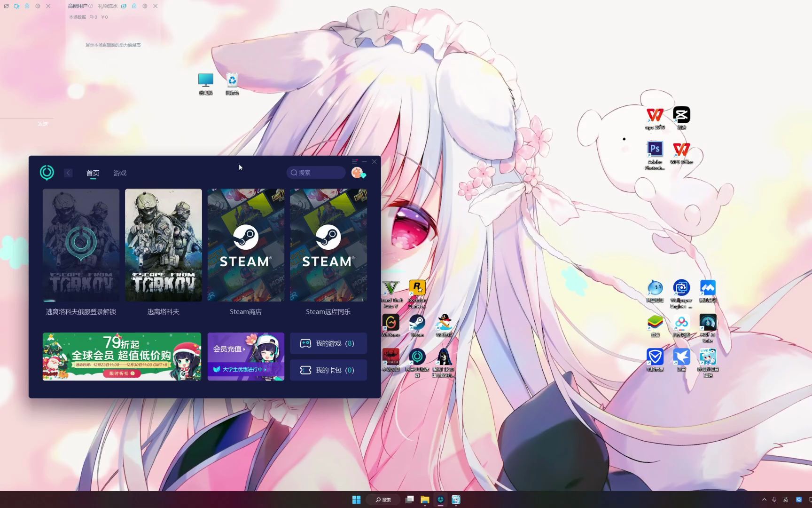Open the 礼物流水 tab in live panel
Screen dimensions: 812x508
(x=108, y=6)
